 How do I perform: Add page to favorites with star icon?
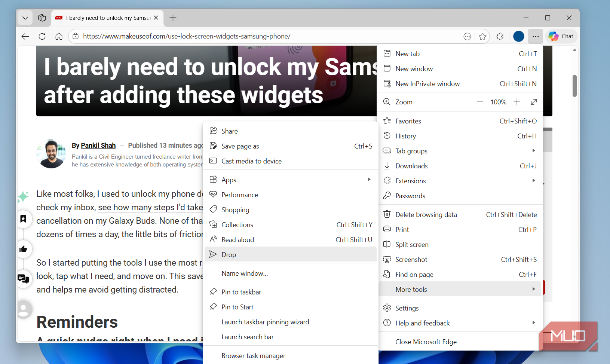[x=482, y=36]
